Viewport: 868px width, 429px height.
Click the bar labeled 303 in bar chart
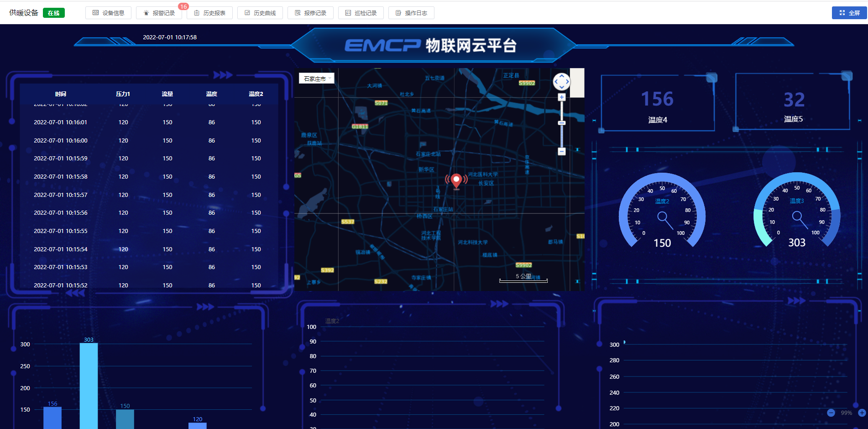tap(89, 386)
